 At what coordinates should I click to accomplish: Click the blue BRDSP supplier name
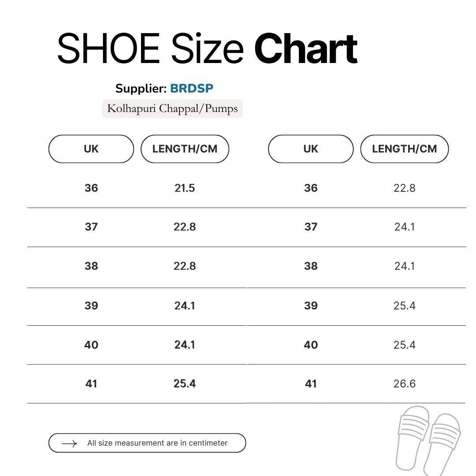(x=192, y=88)
